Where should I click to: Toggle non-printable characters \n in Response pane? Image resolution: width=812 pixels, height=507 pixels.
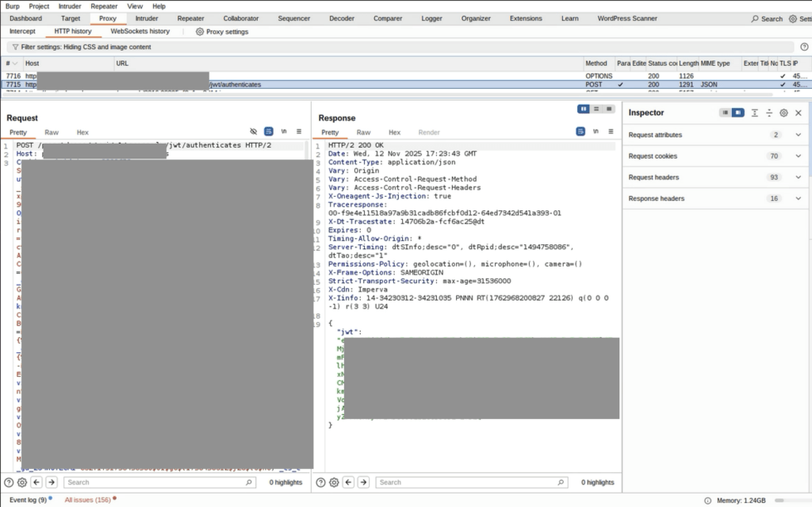click(596, 132)
